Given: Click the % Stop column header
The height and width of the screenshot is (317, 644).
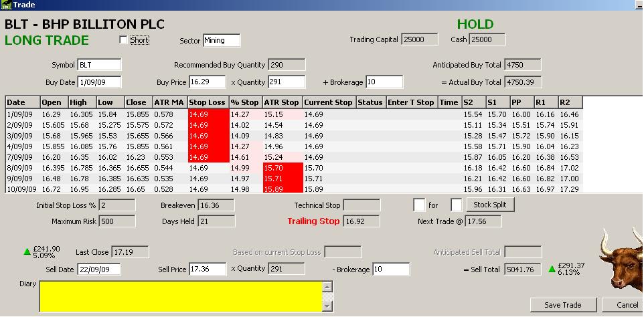Looking at the screenshot, I should click(246, 102).
